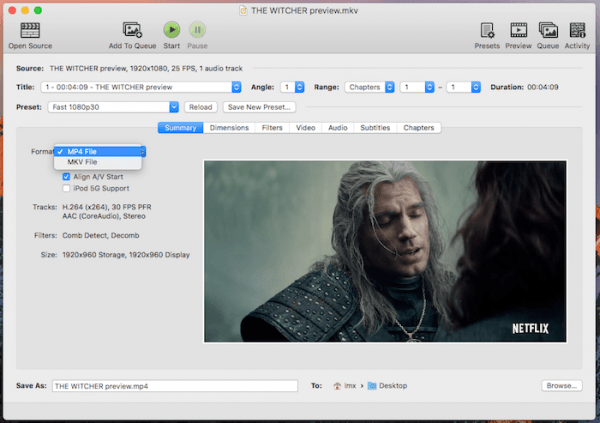Click the Reload preset button
Image resolution: width=600 pixels, height=423 pixels.
point(200,107)
